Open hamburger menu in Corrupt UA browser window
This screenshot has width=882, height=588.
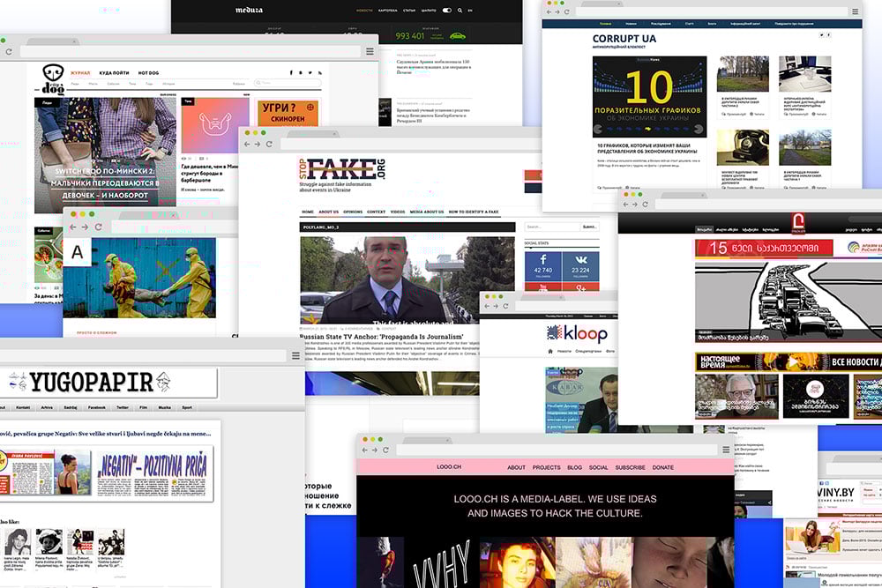(x=855, y=11)
